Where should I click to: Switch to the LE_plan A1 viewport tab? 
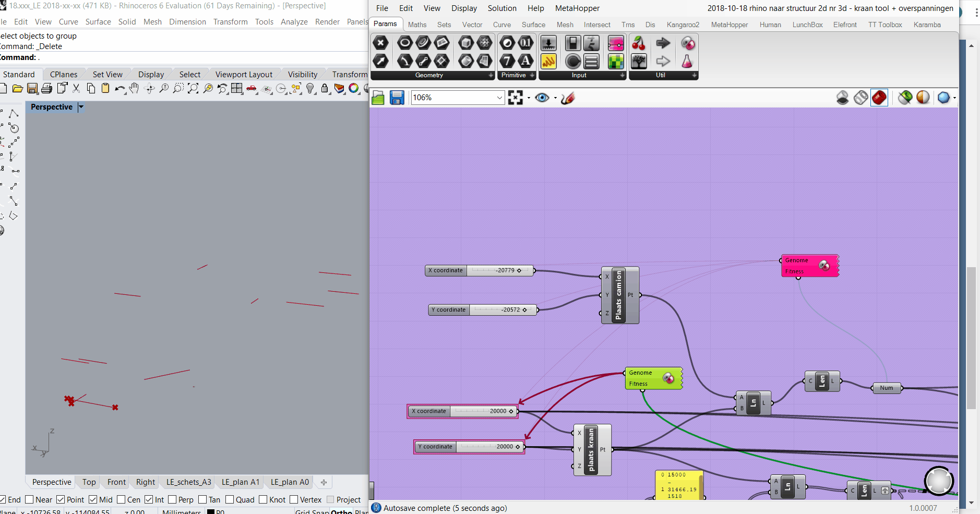click(x=241, y=482)
